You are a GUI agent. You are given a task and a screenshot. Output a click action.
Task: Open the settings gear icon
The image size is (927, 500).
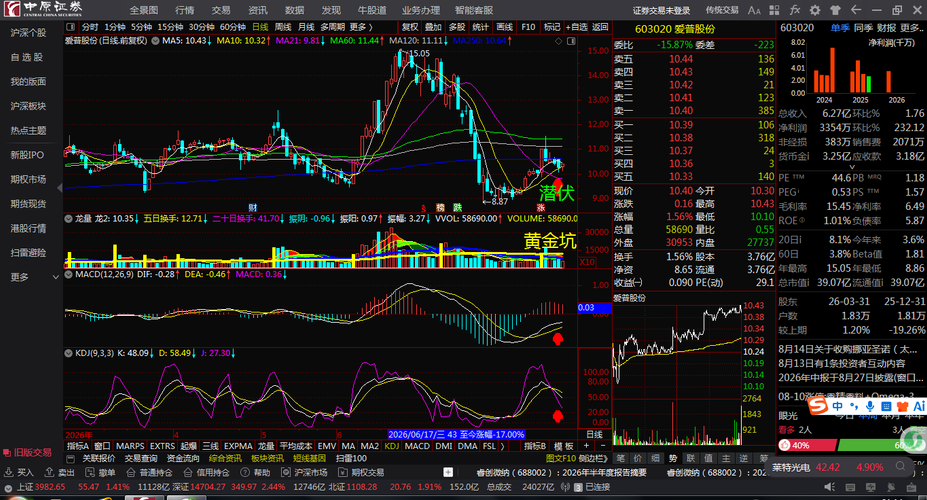point(815,10)
